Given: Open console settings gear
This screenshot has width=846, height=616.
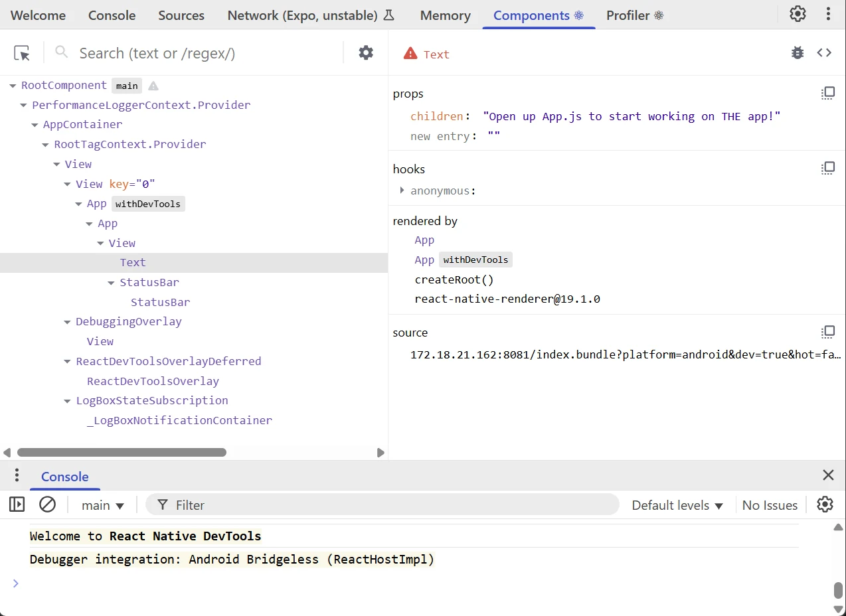Looking at the screenshot, I should pos(825,504).
